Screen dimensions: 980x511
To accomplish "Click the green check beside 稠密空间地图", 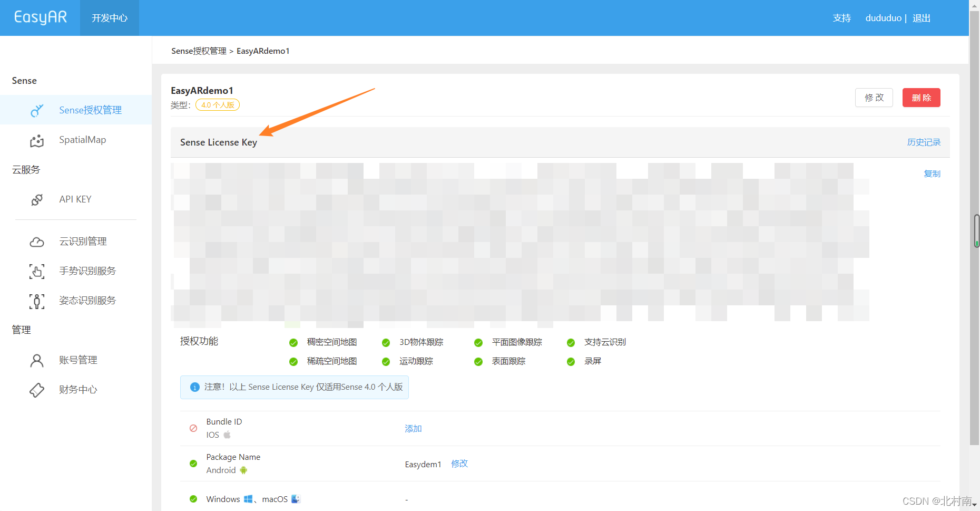I will [x=293, y=343].
